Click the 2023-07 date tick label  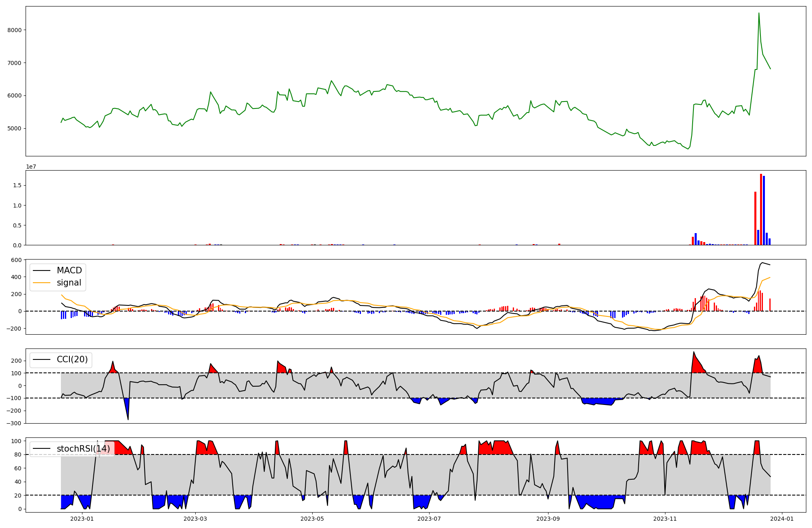click(429, 519)
